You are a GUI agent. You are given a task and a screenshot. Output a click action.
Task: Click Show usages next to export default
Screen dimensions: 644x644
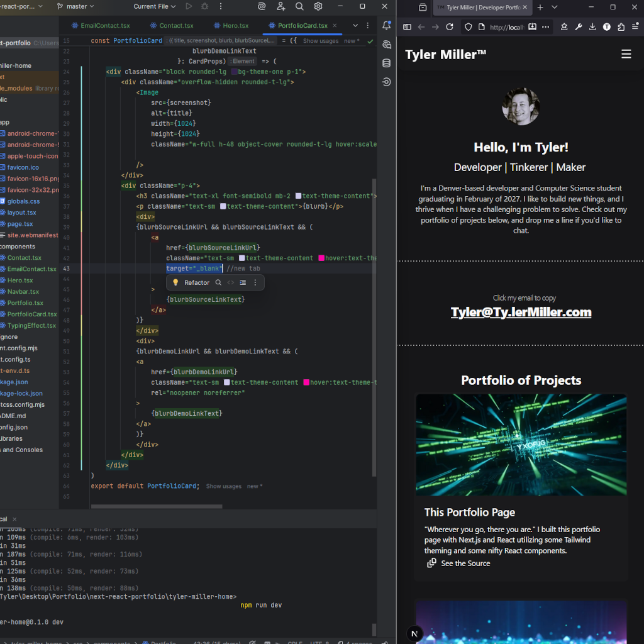coord(223,486)
